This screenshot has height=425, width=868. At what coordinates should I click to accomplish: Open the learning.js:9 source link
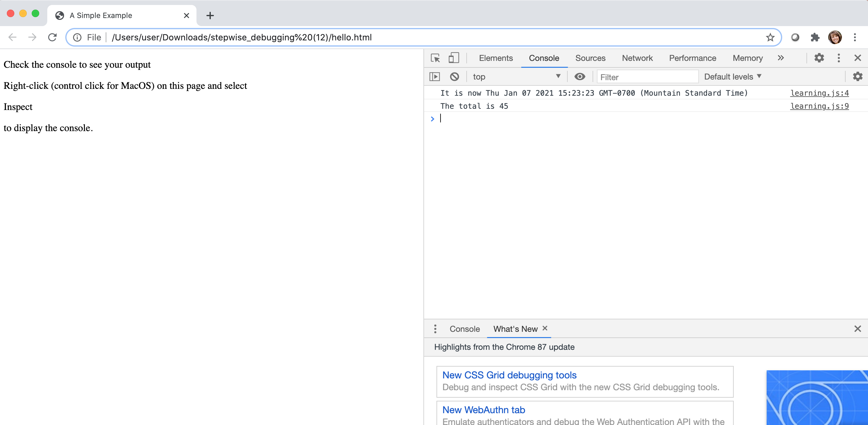point(819,106)
